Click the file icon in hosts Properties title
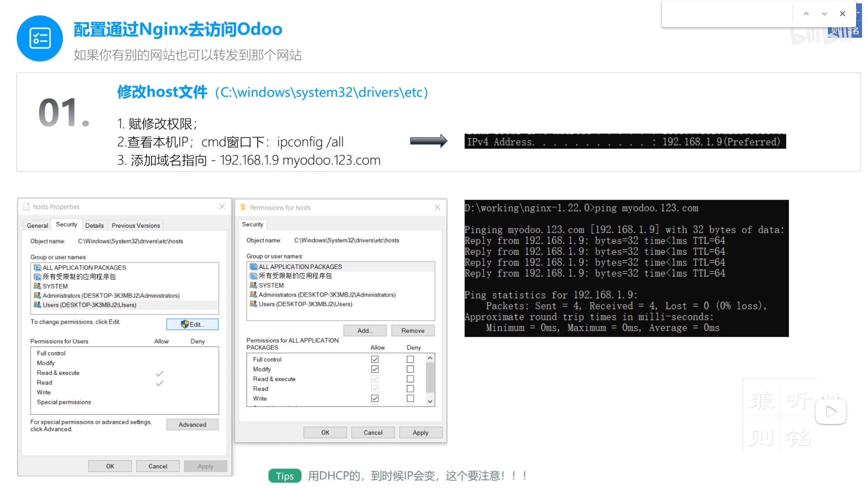The width and height of the screenshot is (868, 488). [x=27, y=206]
